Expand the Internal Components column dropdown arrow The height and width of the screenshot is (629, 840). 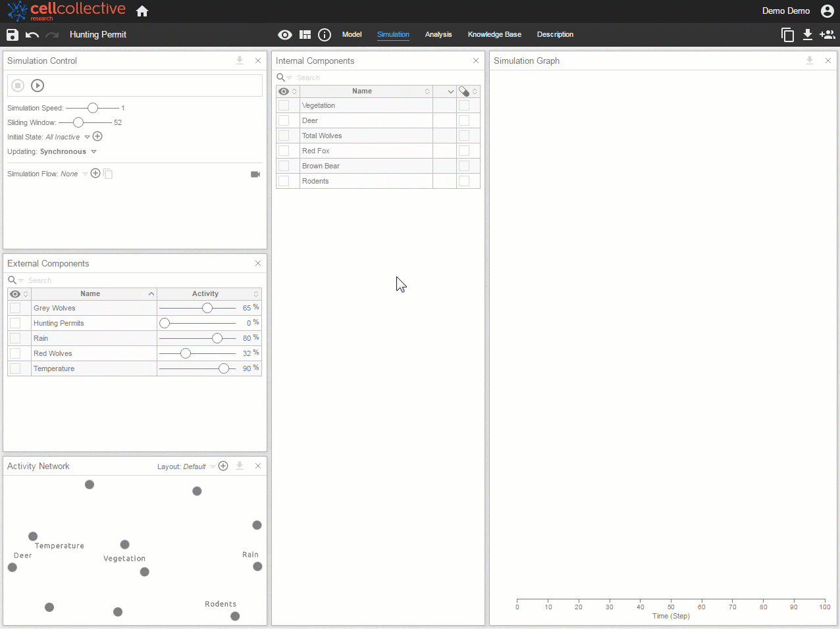[x=451, y=91]
